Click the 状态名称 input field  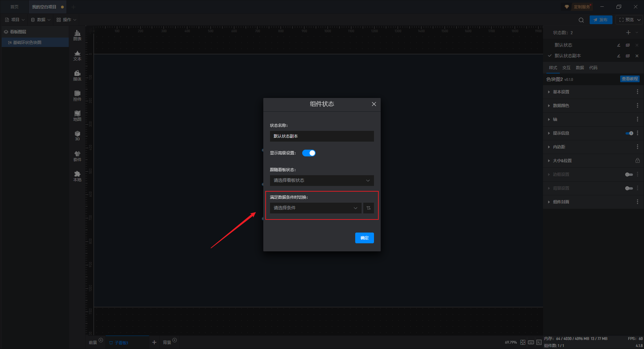322,136
